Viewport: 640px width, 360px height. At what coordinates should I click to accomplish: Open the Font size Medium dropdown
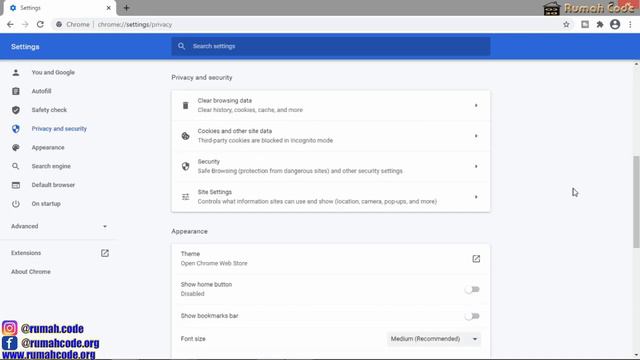[433, 339]
